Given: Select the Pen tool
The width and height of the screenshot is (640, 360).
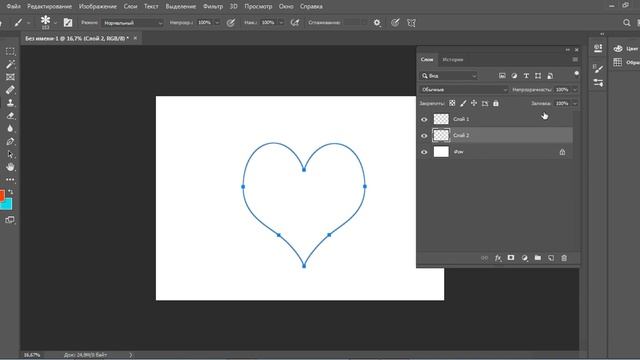Looking at the screenshot, I should point(10,141).
